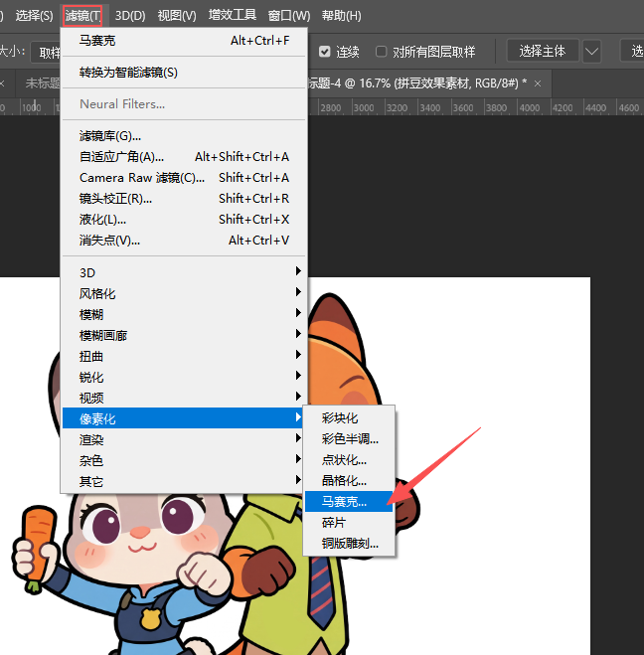Choose 彩色半调... from the submenu
The image size is (644, 655).
(349, 439)
